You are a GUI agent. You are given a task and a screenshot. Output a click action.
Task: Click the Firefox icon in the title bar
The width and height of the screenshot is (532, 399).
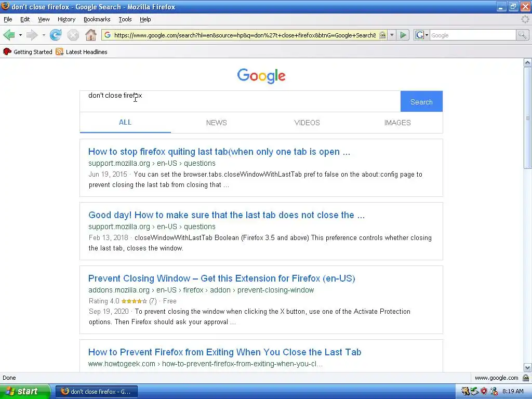coord(5,6)
